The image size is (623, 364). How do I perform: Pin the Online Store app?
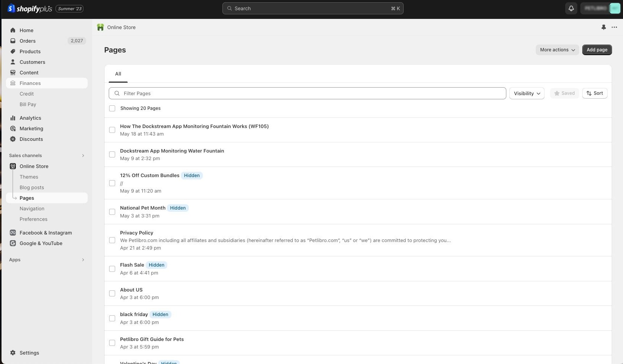coord(603,27)
